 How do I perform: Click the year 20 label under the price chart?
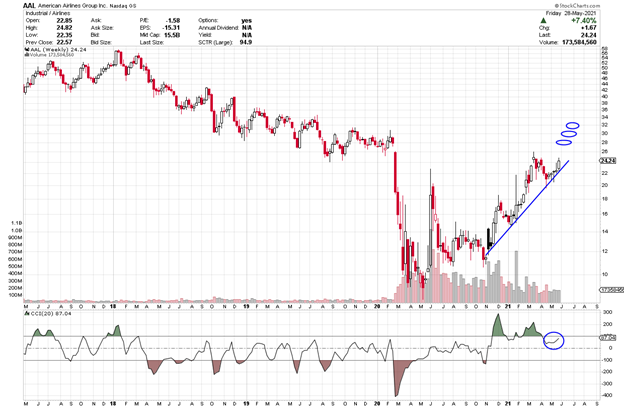click(x=377, y=306)
